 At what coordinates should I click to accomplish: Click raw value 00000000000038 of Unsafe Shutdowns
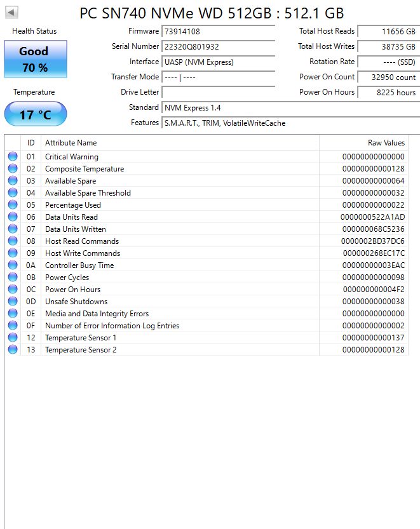tap(374, 301)
